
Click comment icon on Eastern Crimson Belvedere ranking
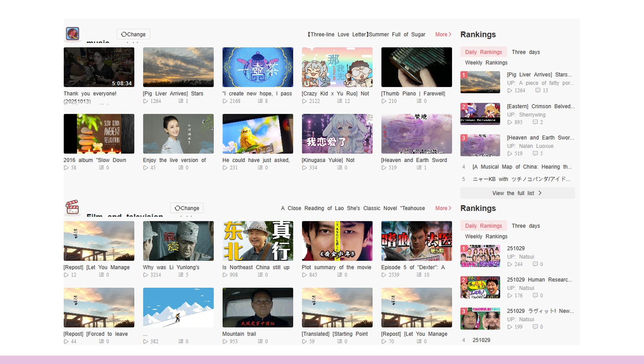tap(535, 122)
